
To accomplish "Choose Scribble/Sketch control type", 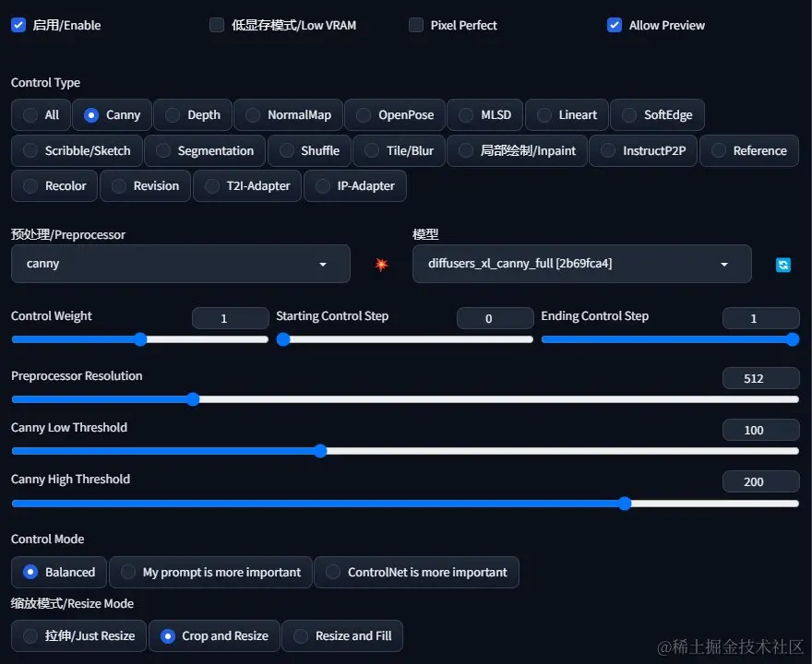I will tap(77, 150).
